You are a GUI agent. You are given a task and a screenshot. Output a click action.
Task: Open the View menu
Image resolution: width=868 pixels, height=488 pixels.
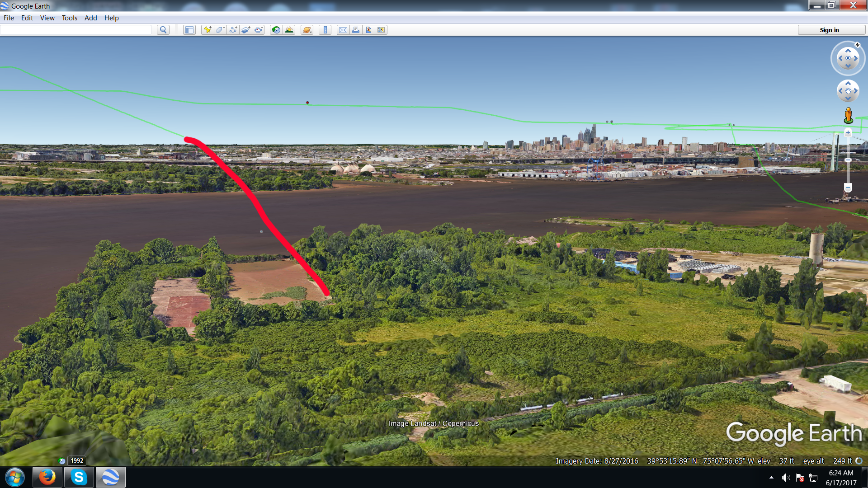(47, 18)
